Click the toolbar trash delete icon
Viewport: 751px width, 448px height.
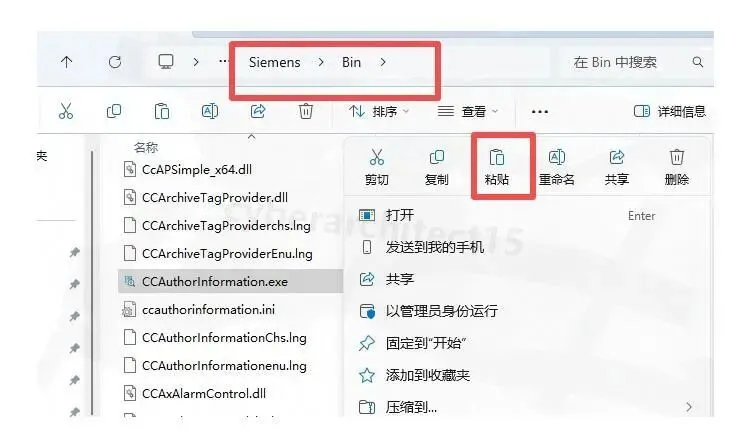pyautogui.click(x=306, y=111)
